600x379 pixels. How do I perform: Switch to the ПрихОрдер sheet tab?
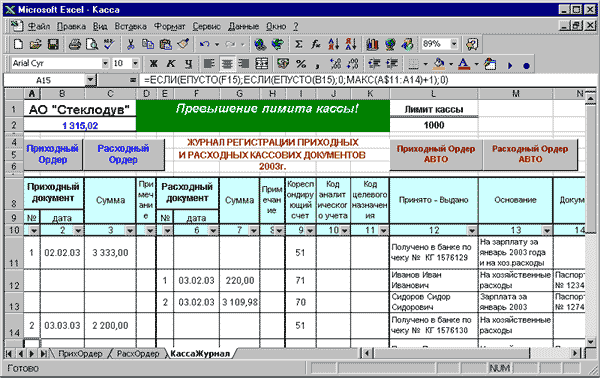pos(80,354)
